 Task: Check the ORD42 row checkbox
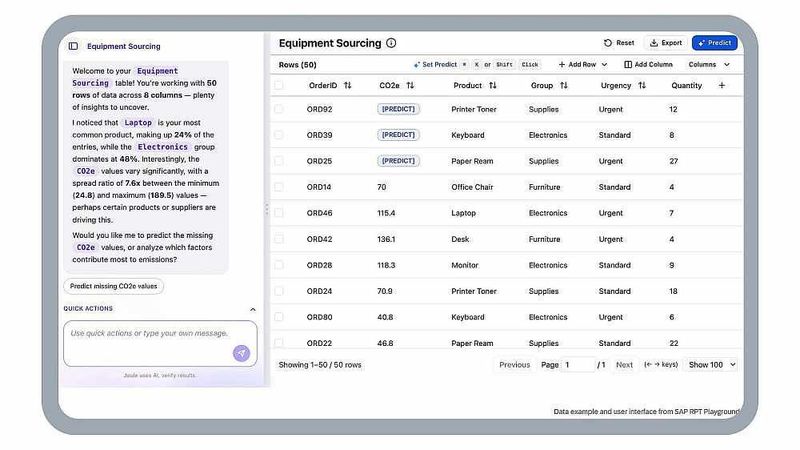(x=279, y=239)
